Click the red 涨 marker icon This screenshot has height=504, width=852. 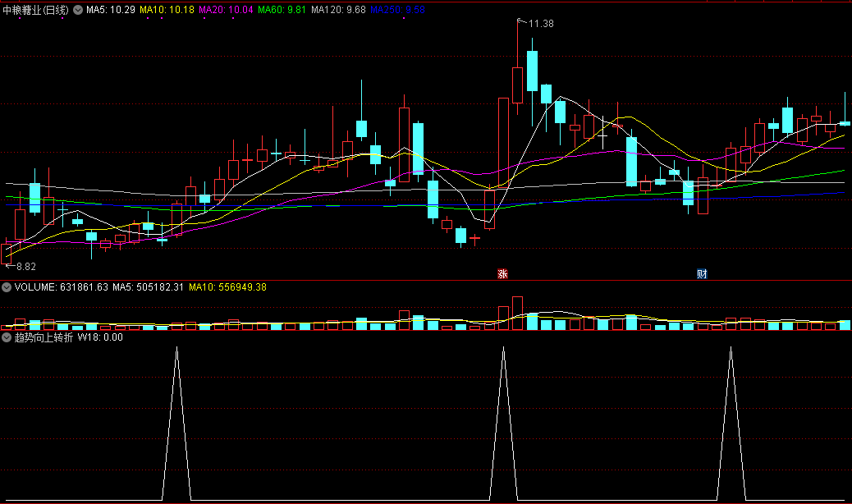coord(502,273)
